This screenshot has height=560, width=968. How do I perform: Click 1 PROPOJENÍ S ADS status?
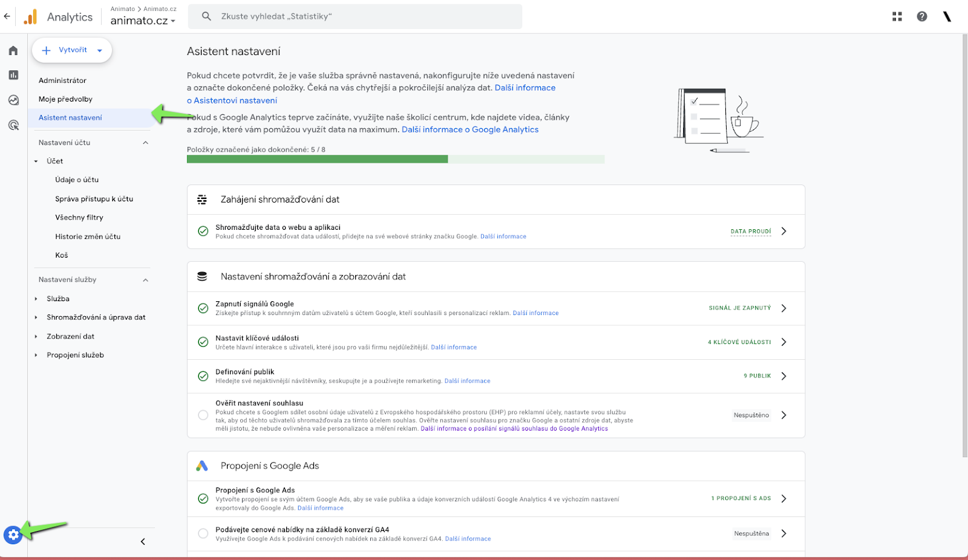(x=741, y=499)
